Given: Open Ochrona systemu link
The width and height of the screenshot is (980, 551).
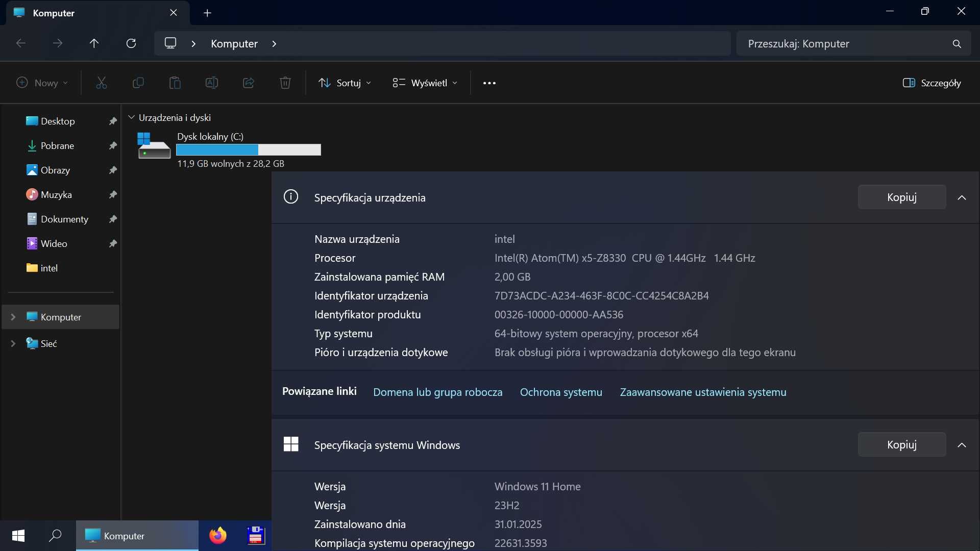Looking at the screenshot, I should tap(561, 392).
